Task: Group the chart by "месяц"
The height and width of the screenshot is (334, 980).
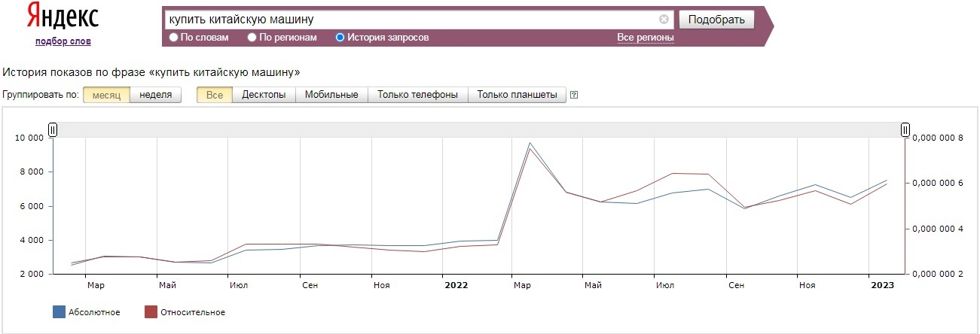Action: [x=106, y=95]
